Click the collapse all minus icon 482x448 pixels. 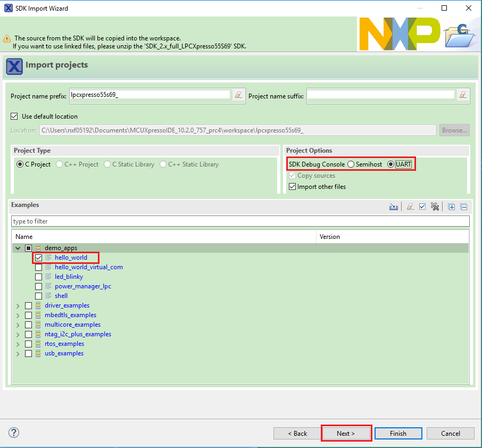[x=463, y=207]
